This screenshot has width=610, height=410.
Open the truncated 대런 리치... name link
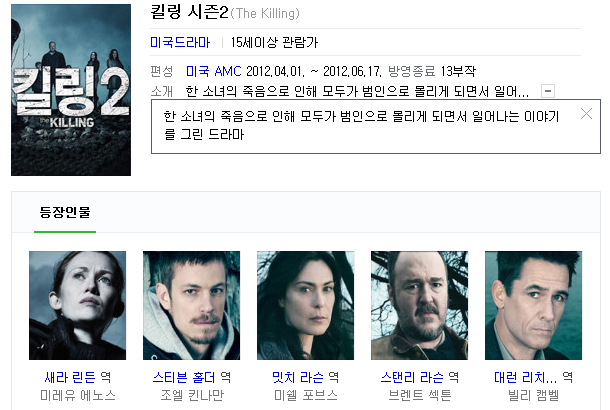coord(526,377)
